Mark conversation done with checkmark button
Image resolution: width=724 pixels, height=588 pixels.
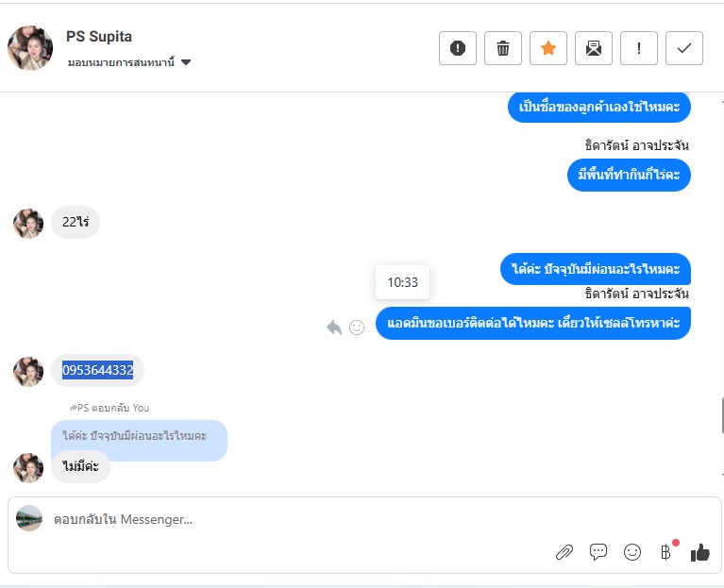pos(683,48)
